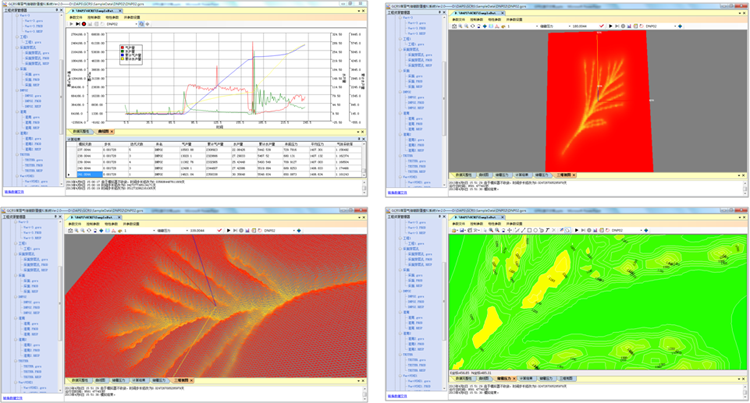The image size is (750, 403).
Task: Click green legend swatch in the chart
Action: (x=122, y=51)
